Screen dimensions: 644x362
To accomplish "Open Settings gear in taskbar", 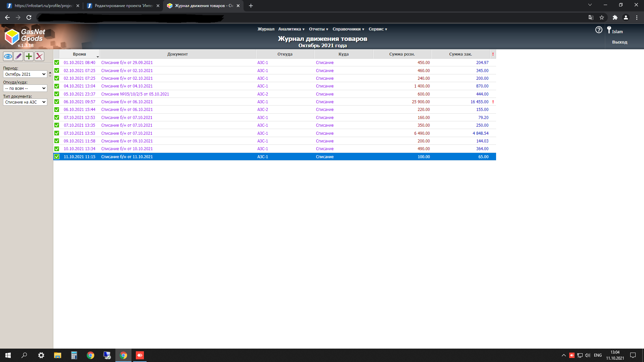I will point(41,355).
